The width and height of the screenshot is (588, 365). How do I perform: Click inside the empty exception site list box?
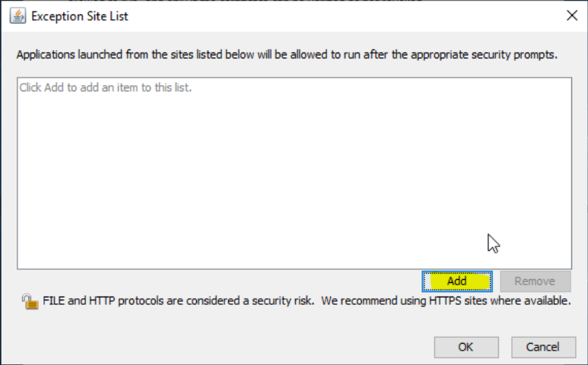[294, 173]
